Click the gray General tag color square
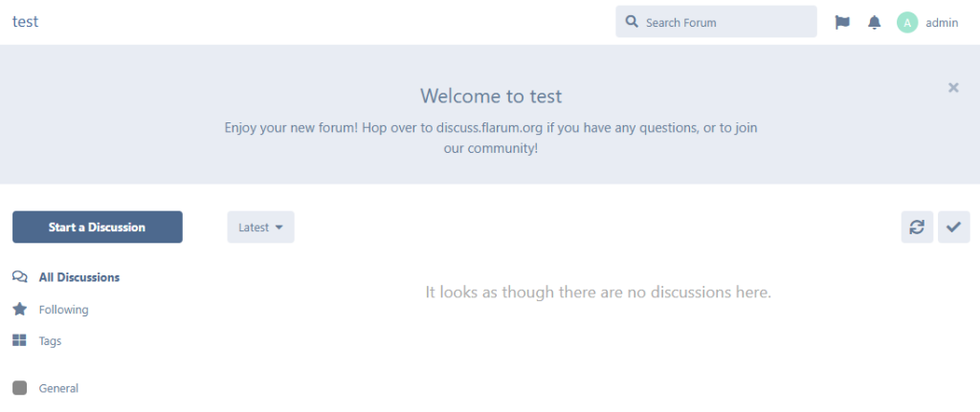 pos(19,388)
